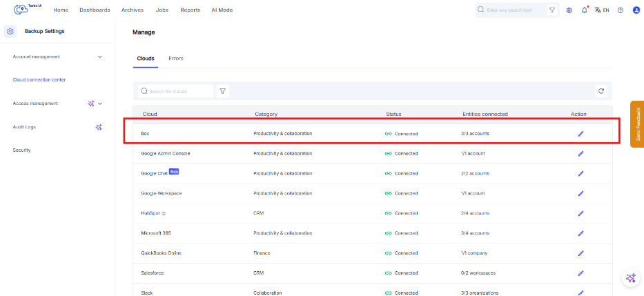
Task: Switch to the Errors tab
Action: pyautogui.click(x=176, y=58)
